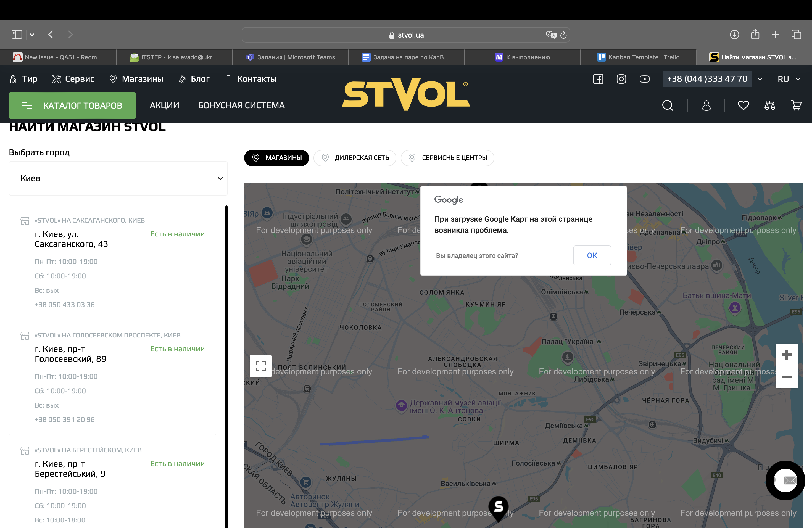Viewport: 812px width, 528px height.
Task: Open the Каталог товаров button
Action: 72,105
